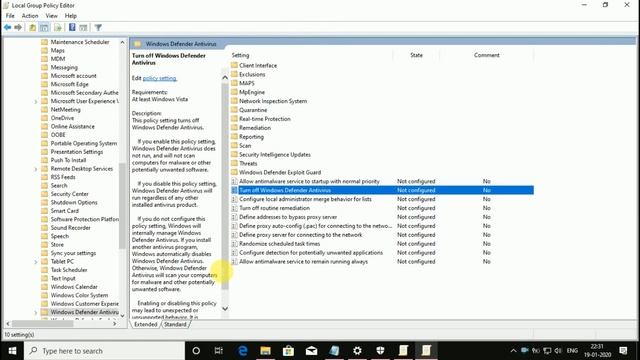Click the Windows Start button
Image resolution: width=640 pixels, height=360 pixels.
tap(12, 350)
